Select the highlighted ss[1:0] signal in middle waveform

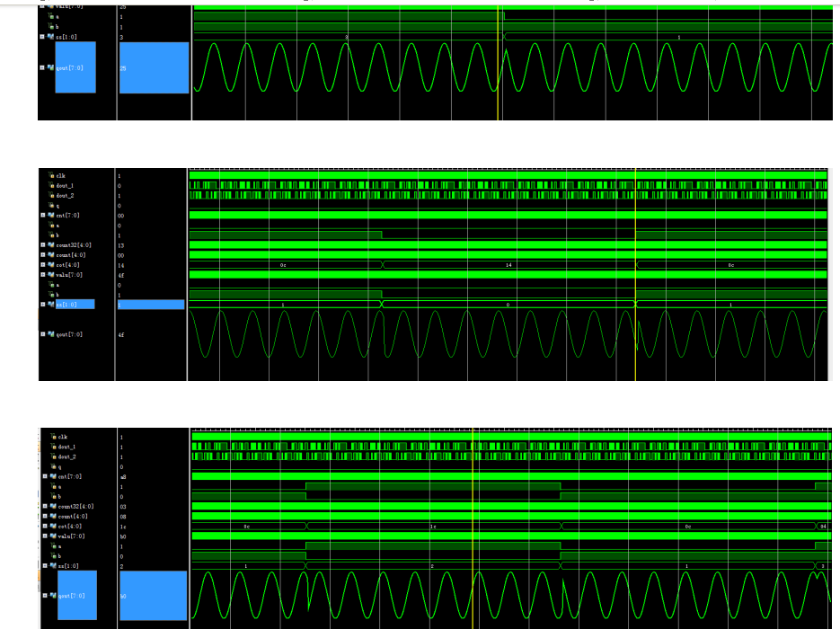(x=75, y=305)
